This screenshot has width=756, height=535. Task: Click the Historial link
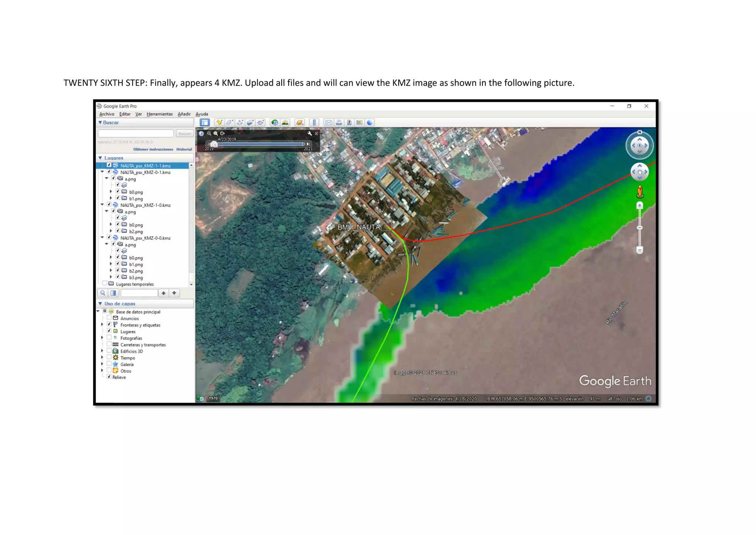(x=184, y=149)
